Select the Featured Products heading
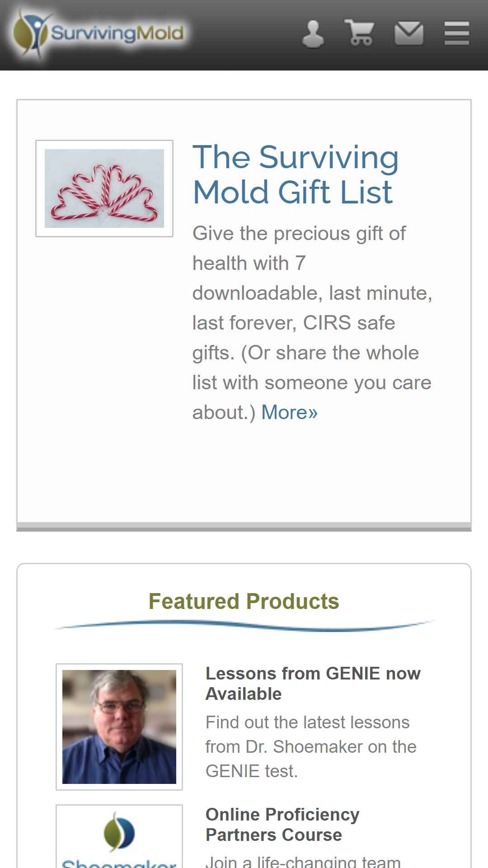The image size is (488, 868). click(x=244, y=601)
